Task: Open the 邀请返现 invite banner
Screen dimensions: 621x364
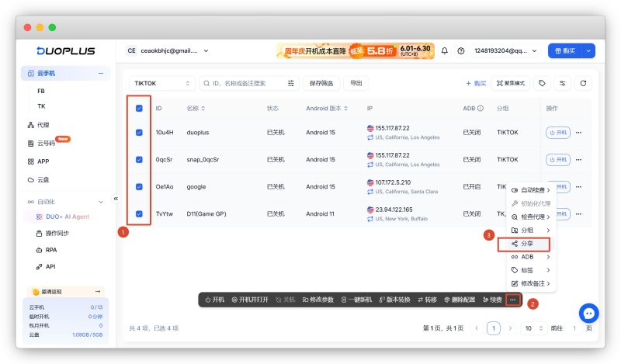Action: (x=66, y=292)
